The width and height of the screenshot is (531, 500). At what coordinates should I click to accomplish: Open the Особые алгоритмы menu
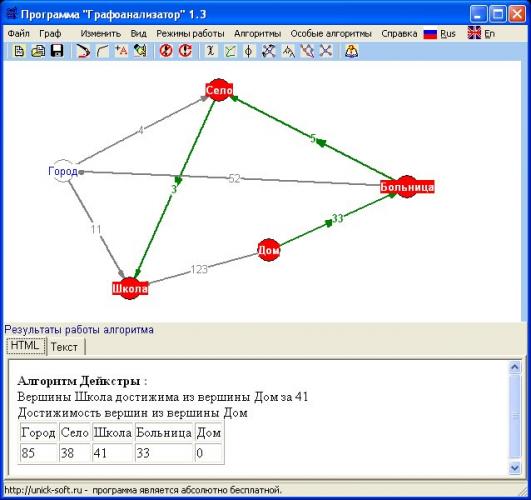(x=331, y=34)
